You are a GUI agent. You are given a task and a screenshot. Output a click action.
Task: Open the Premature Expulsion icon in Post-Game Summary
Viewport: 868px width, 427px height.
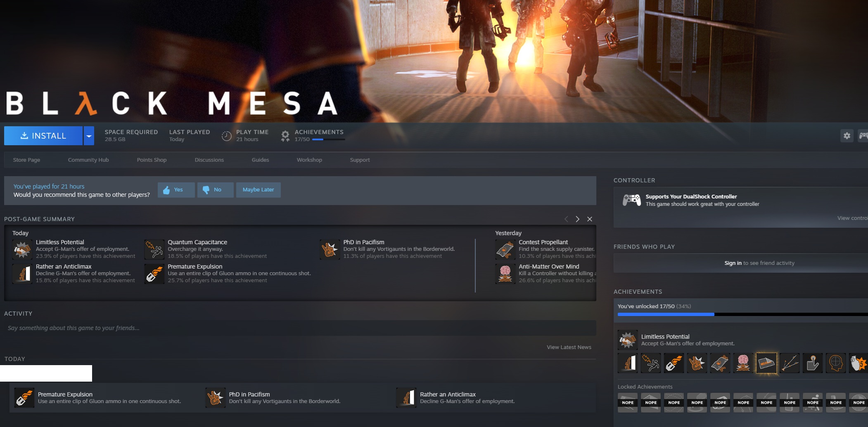tap(154, 274)
